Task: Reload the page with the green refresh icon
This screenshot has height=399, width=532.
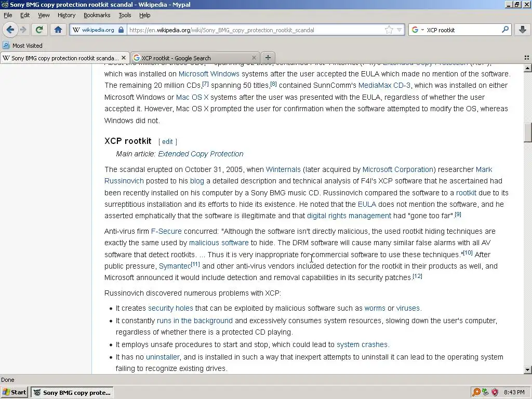Action: tap(39, 30)
